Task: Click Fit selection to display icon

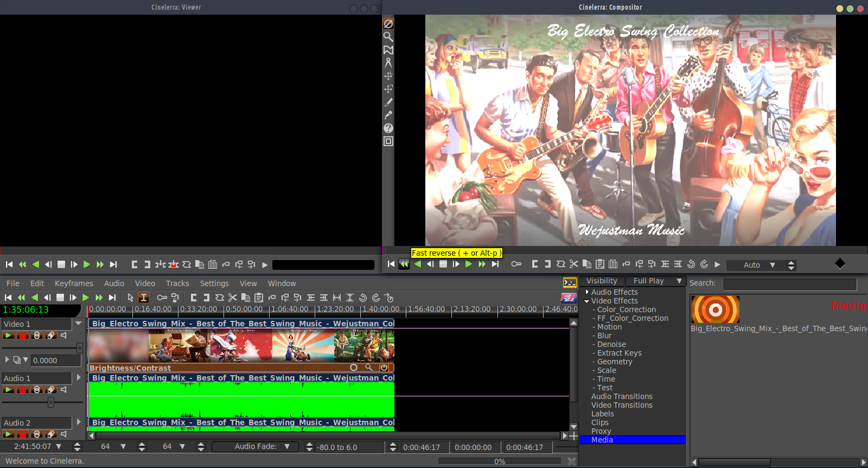Action: (x=337, y=298)
